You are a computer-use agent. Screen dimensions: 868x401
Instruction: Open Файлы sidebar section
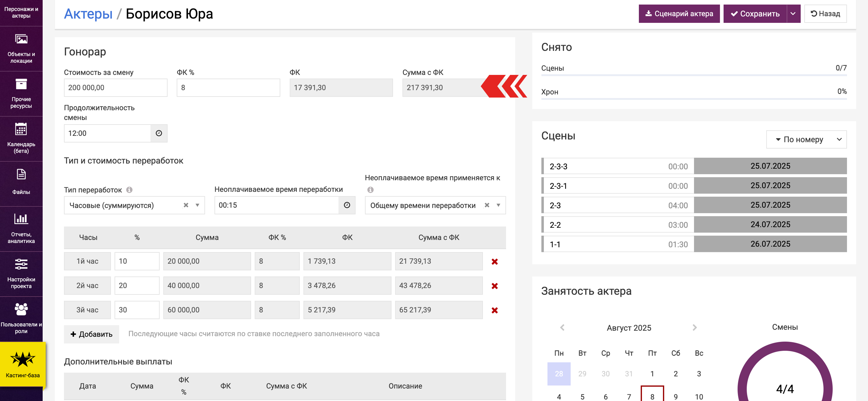tap(21, 184)
